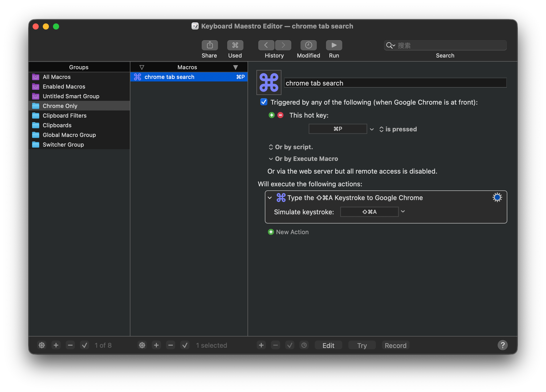Image resolution: width=546 pixels, height=392 pixels.
Task: Run the macro with the play icon
Action: point(334,45)
